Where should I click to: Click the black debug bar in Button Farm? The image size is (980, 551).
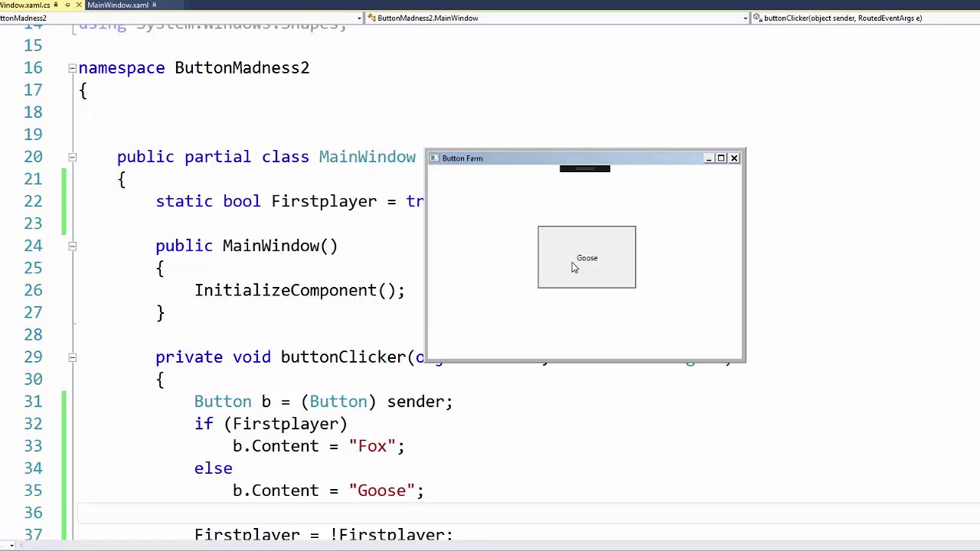pos(585,169)
